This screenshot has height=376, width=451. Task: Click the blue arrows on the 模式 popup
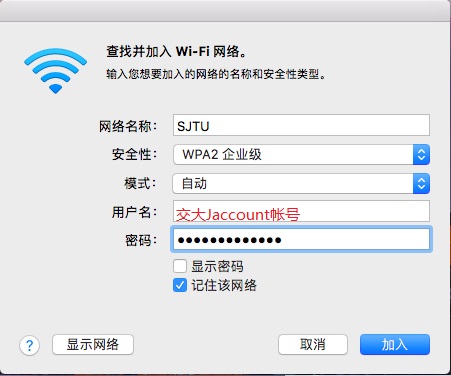(x=421, y=183)
